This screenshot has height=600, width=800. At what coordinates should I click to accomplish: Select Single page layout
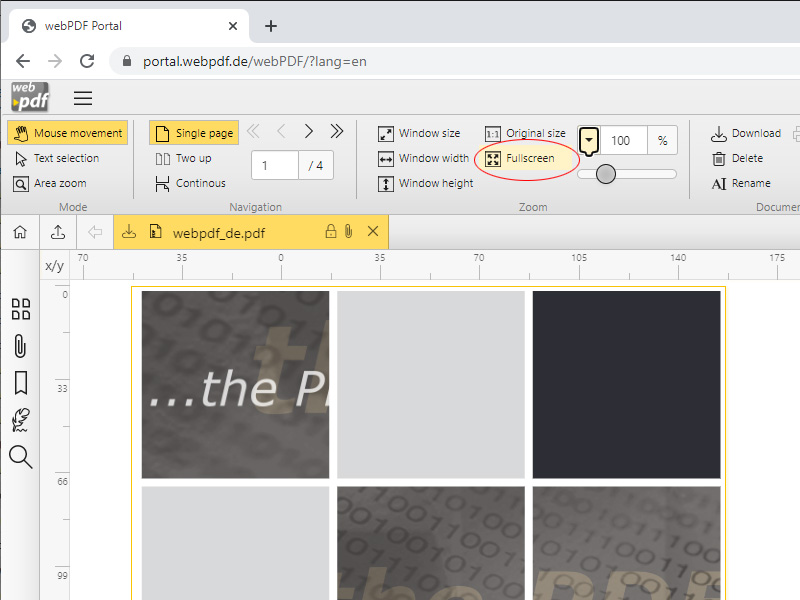click(x=194, y=133)
